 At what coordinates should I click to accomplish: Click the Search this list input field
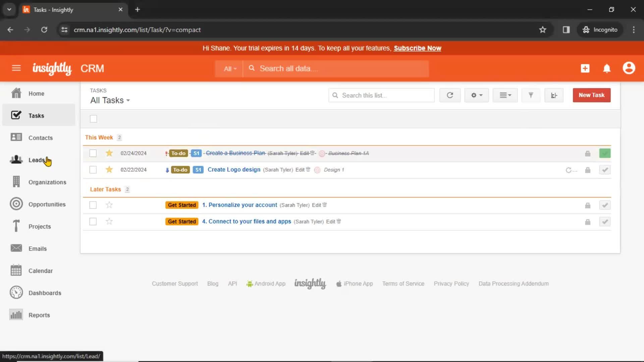point(381,95)
